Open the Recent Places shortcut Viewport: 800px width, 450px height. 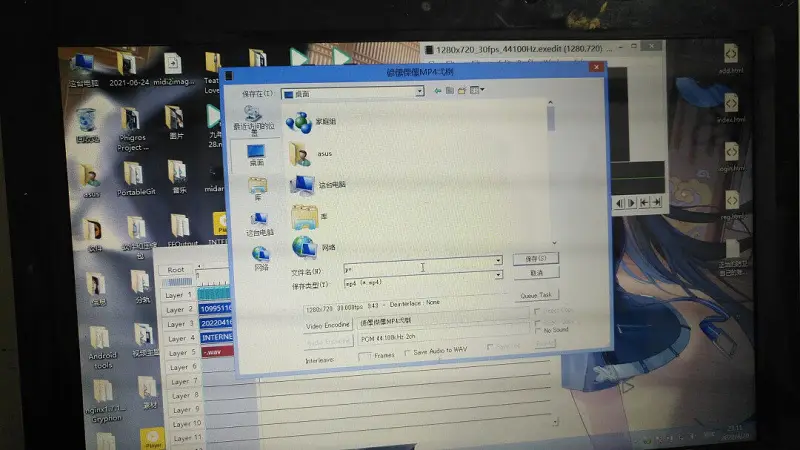pyautogui.click(x=254, y=120)
